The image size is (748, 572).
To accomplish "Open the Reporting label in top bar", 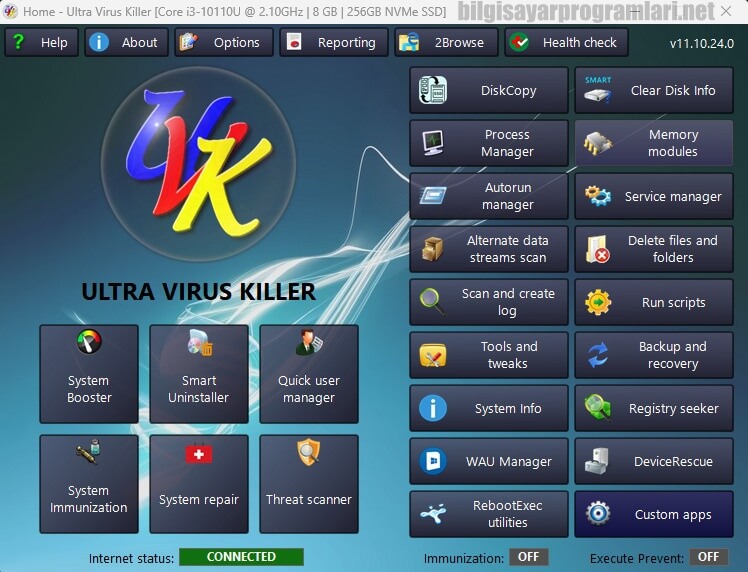I will (x=347, y=42).
